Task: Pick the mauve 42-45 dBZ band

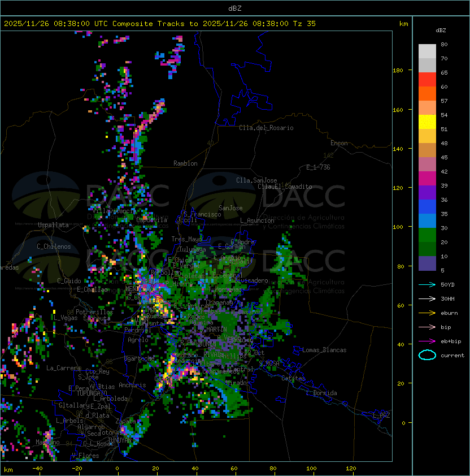Action: point(427,165)
